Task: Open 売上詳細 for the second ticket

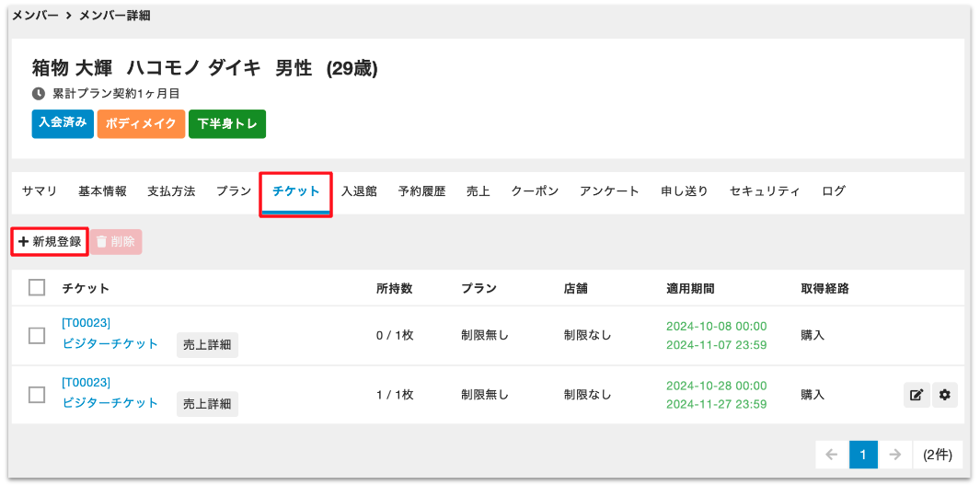Action: coord(207,403)
